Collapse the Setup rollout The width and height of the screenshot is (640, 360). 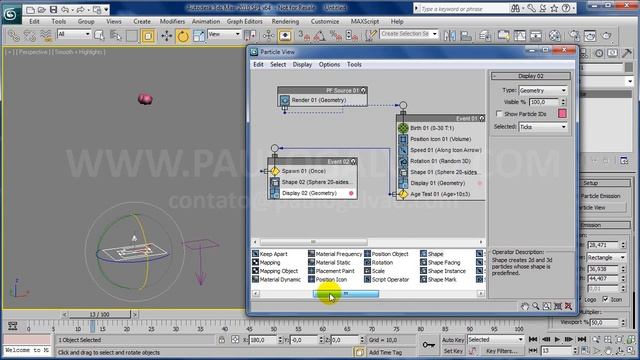click(605, 183)
